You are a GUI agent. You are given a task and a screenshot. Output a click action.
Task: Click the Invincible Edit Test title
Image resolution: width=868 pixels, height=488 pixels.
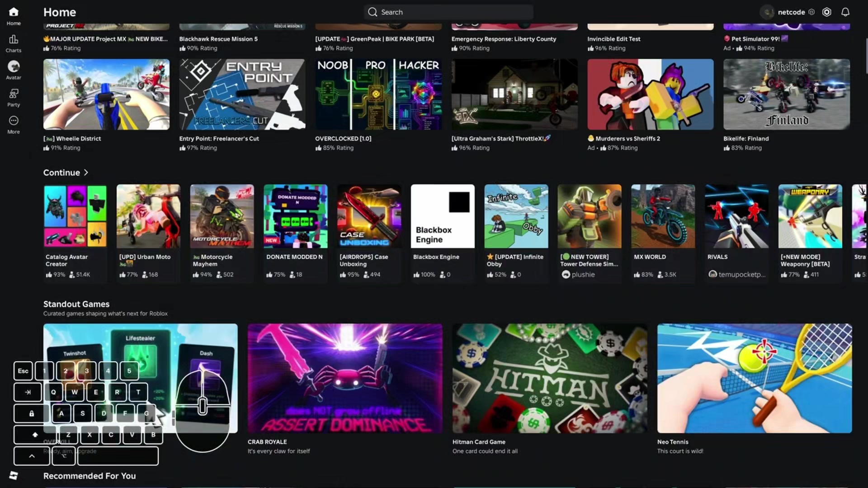[614, 39]
